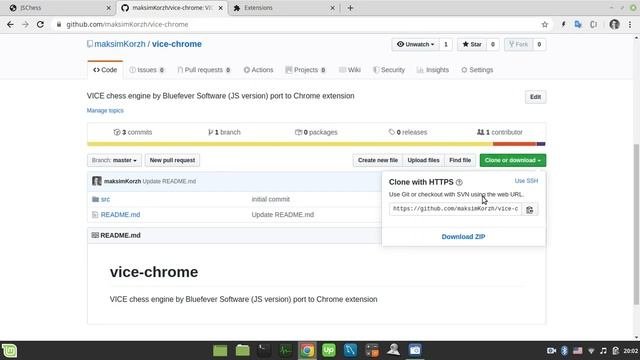The width and height of the screenshot is (640, 360).
Task: Open the repository Settings tab
Action: point(477,70)
